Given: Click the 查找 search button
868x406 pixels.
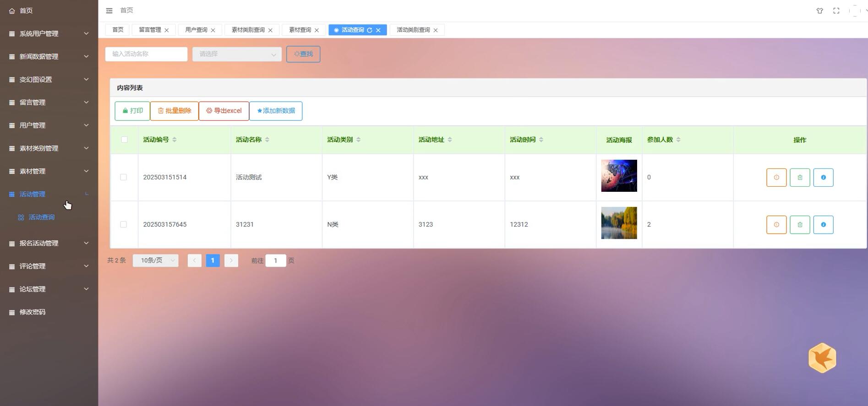Looking at the screenshot, I should click(x=303, y=54).
